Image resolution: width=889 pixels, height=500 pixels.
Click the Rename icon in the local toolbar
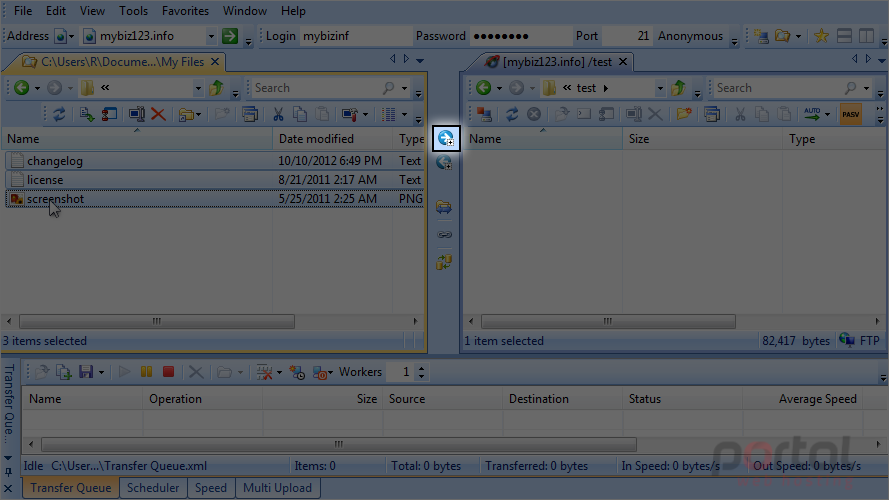[137, 115]
